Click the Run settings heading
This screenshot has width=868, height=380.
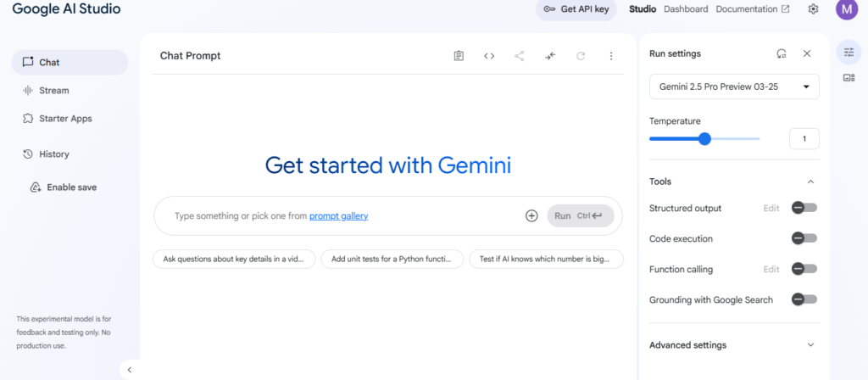pos(675,53)
